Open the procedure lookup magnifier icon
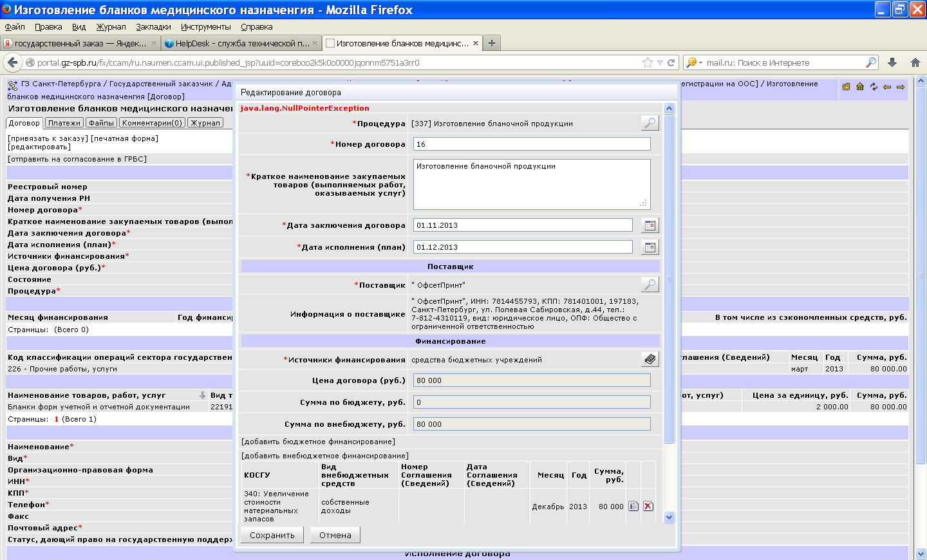The width and height of the screenshot is (927, 560). (x=650, y=123)
